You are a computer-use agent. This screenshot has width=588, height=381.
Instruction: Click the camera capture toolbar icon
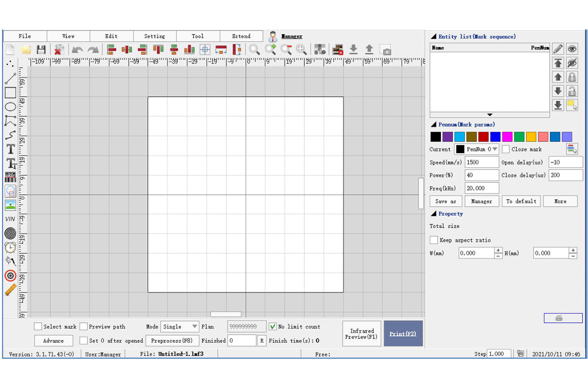[x=386, y=50]
